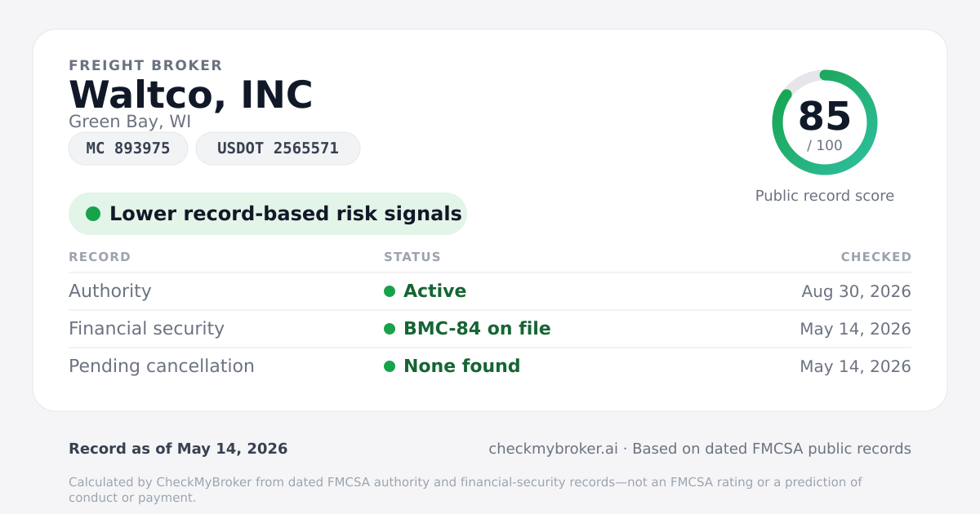Click the Waltco, INC company title

click(191, 95)
